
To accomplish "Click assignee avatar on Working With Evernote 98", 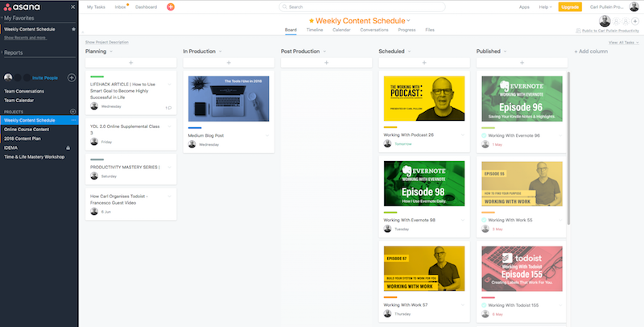I will point(387,229).
